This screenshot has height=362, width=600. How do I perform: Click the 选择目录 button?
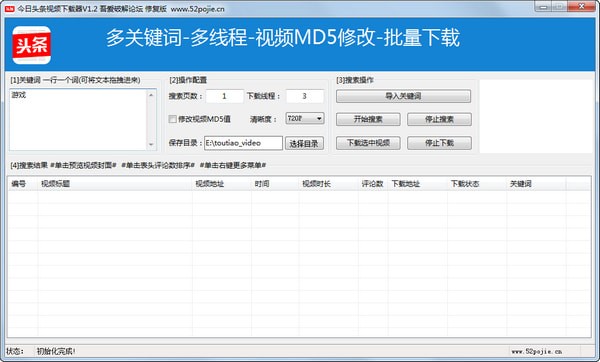click(x=304, y=143)
